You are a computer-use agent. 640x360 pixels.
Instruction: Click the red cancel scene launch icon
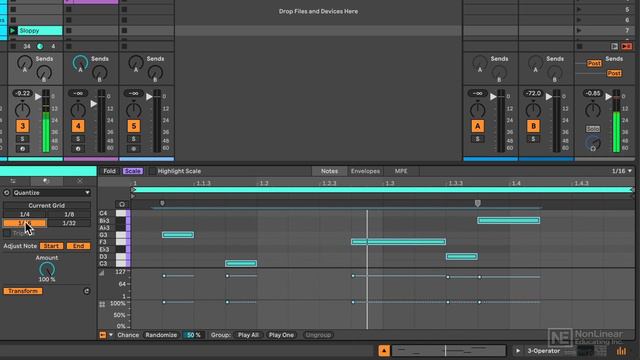pyautogui.click(x=627, y=47)
